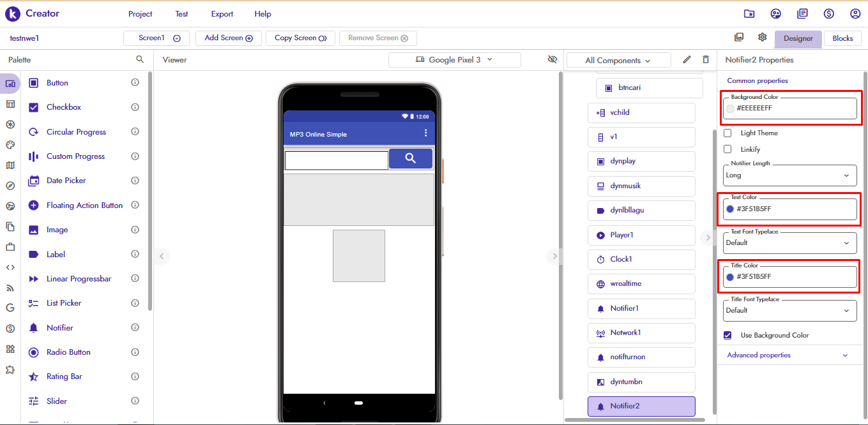Enable the Light Theme checkbox for Notifier2
The height and width of the screenshot is (425, 868).
pos(727,133)
